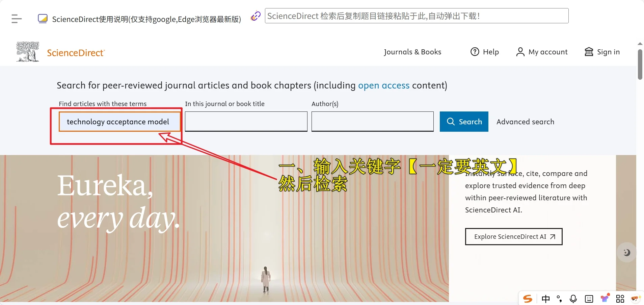Click the Author(s) input field
This screenshot has width=644, height=305.
[373, 122]
